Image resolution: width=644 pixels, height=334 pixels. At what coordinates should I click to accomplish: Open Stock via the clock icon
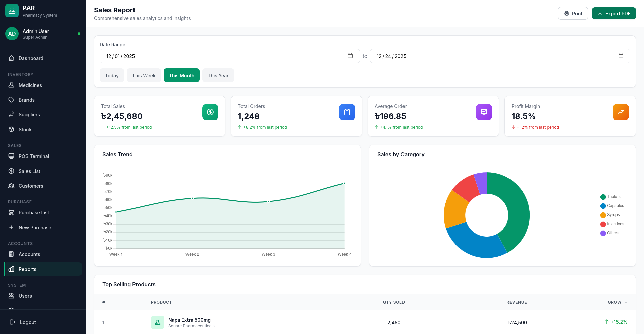(x=12, y=129)
